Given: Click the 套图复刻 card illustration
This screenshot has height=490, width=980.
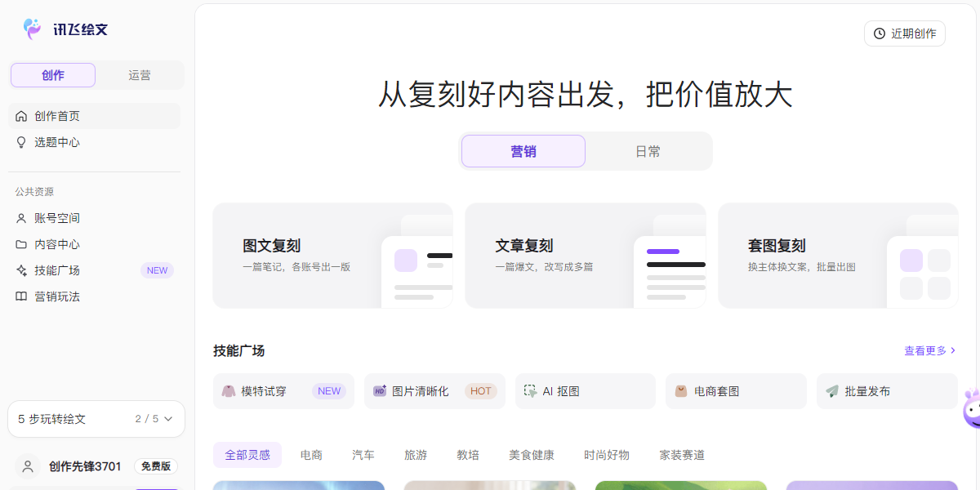Looking at the screenshot, I should 923,261.
